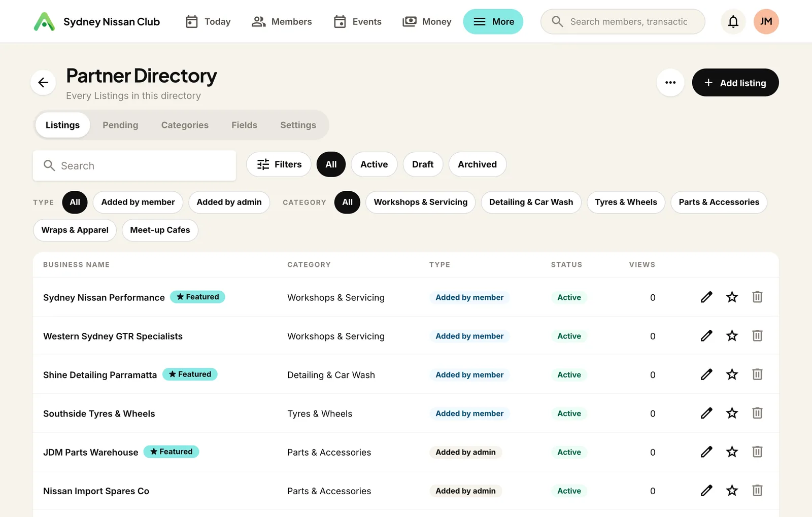
Task: Delete the JDM Parts Warehouse listing
Action: [x=757, y=452]
